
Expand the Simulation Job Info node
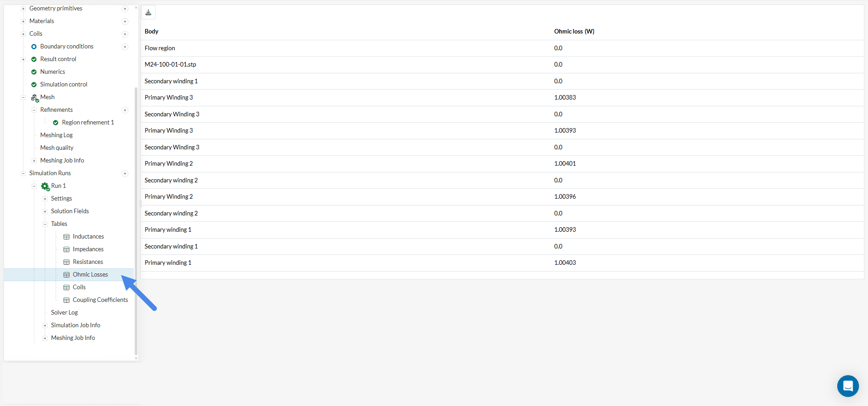point(45,325)
